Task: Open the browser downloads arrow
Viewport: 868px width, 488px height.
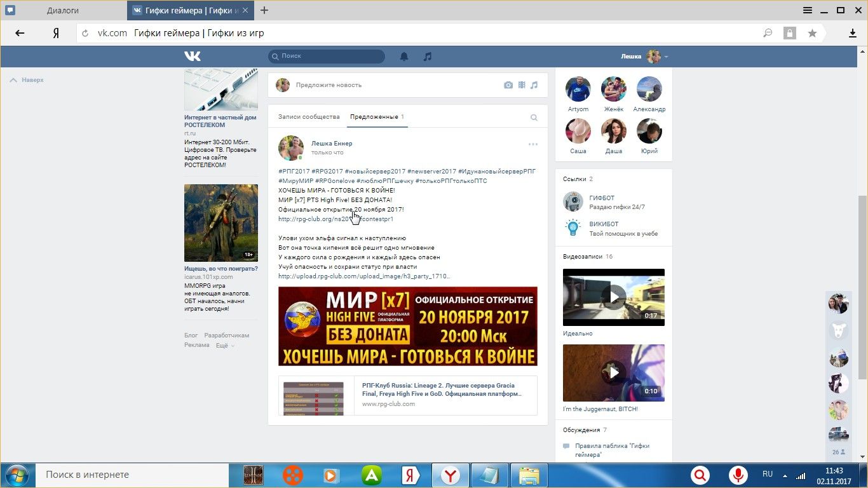Action: [853, 33]
